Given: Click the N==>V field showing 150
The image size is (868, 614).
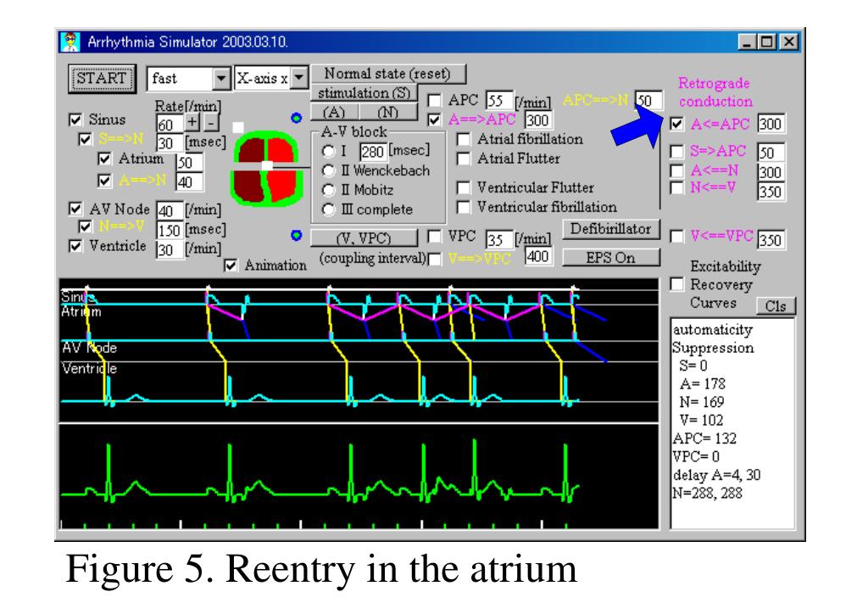Looking at the screenshot, I should pos(169,230).
